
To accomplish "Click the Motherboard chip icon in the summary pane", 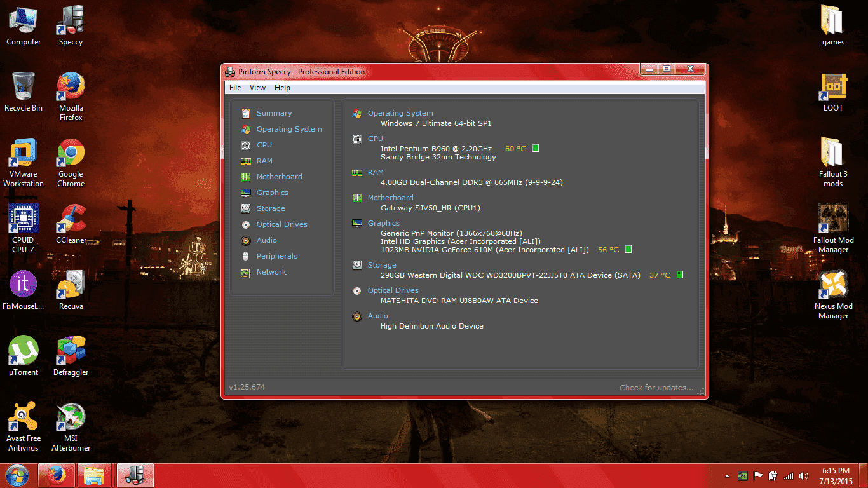I will (357, 198).
